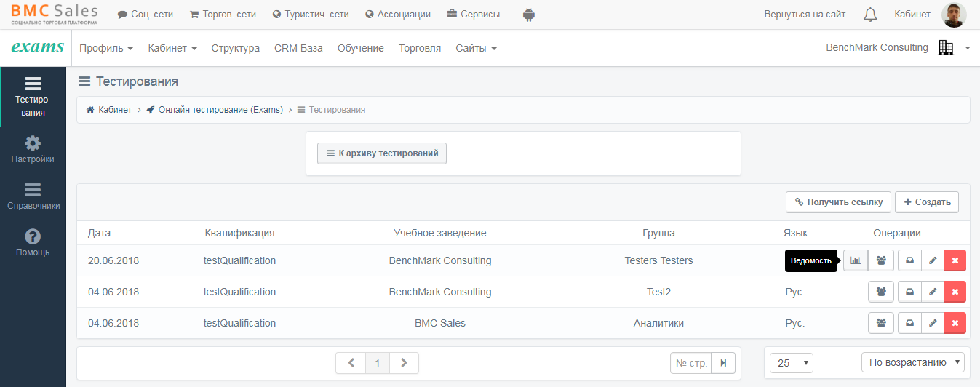Screen dimensions: 980x387
Task: Click the exams logo
Action: pos(38,47)
